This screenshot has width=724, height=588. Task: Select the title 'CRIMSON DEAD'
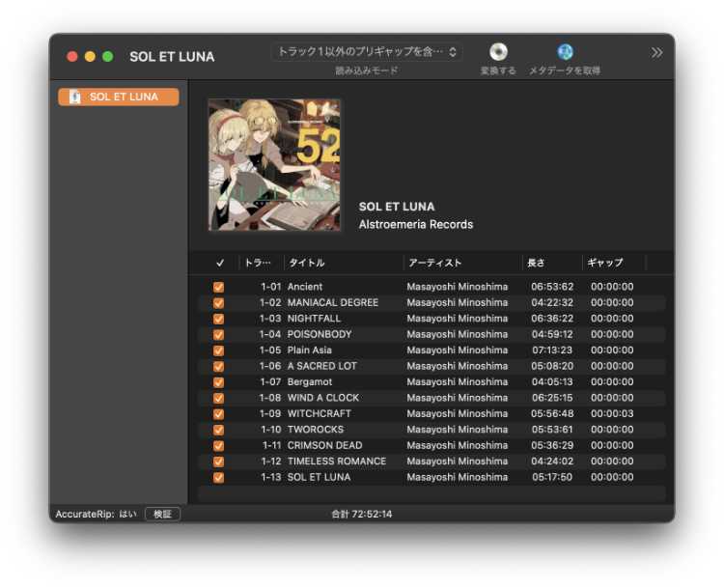click(324, 446)
